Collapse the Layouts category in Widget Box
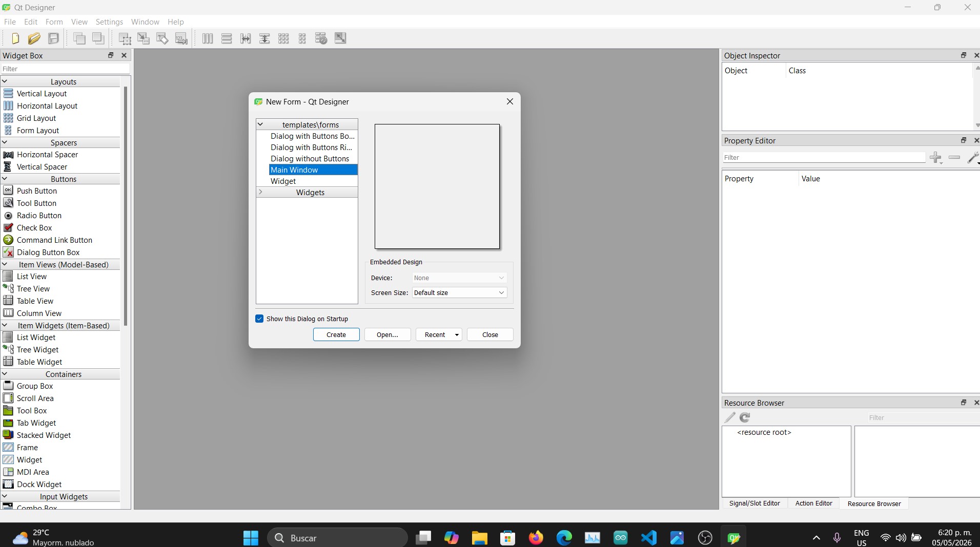This screenshot has height=547, width=980. coord(5,81)
